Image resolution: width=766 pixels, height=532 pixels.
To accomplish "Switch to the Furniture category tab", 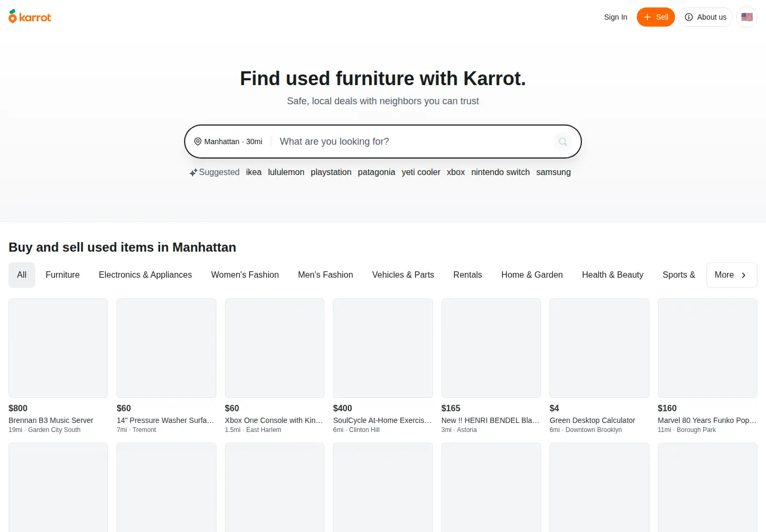I will [x=63, y=275].
